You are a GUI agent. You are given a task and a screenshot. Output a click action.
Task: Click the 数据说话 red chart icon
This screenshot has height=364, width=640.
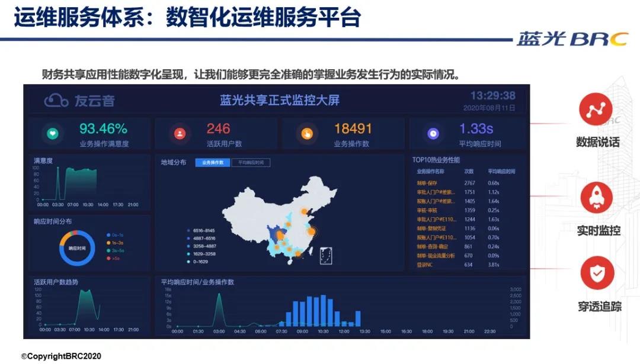pos(596,109)
